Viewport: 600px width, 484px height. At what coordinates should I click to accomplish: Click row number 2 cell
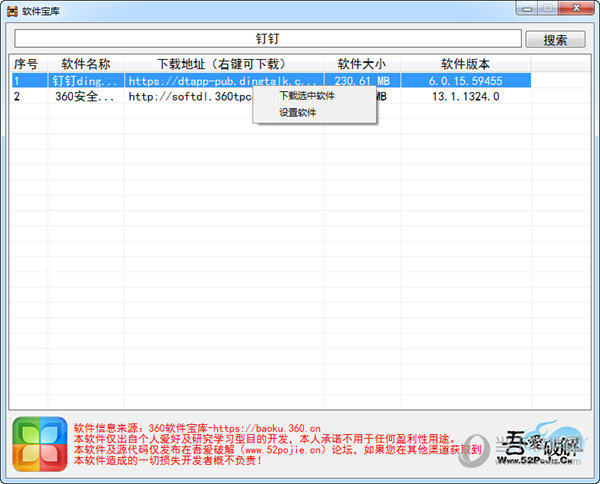29,96
